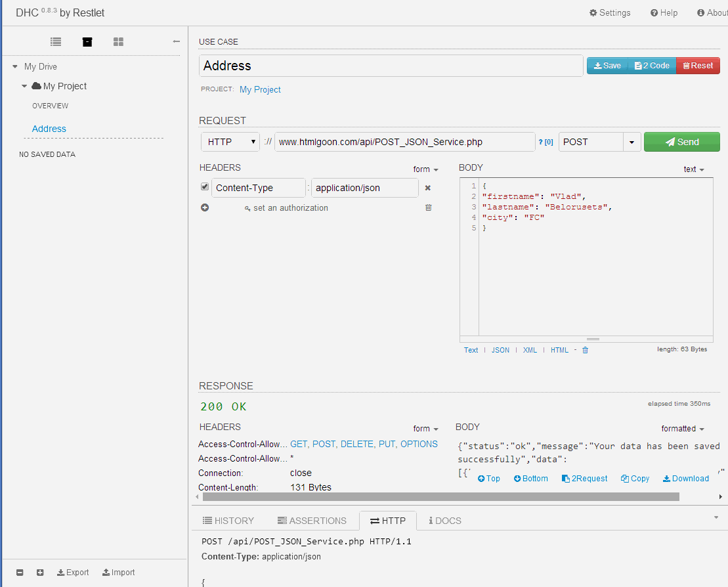Screen dimensions: 728x587
Task: Click the green Send button
Action: coord(681,142)
